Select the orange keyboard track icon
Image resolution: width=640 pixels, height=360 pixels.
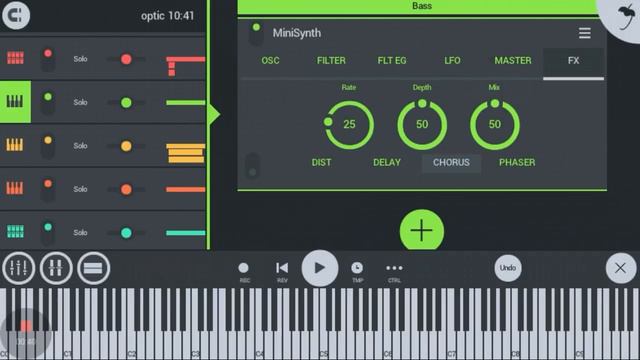click(15, 188)
